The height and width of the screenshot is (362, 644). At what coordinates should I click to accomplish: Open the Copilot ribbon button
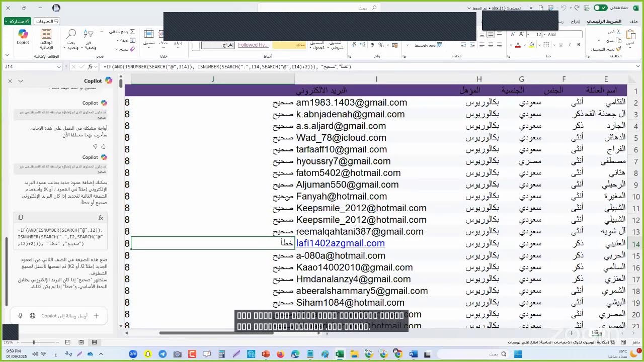23,36
